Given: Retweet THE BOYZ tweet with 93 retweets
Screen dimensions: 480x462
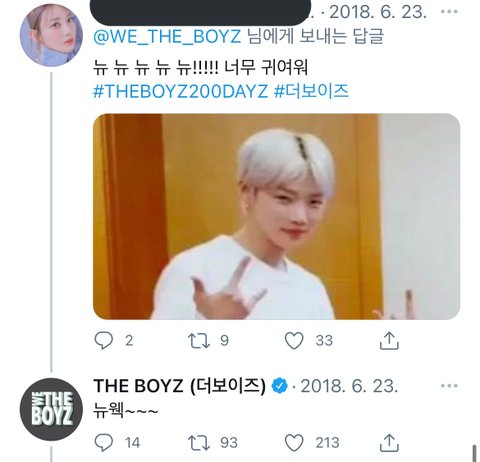Looking at the screenshot, I should 199,443.
